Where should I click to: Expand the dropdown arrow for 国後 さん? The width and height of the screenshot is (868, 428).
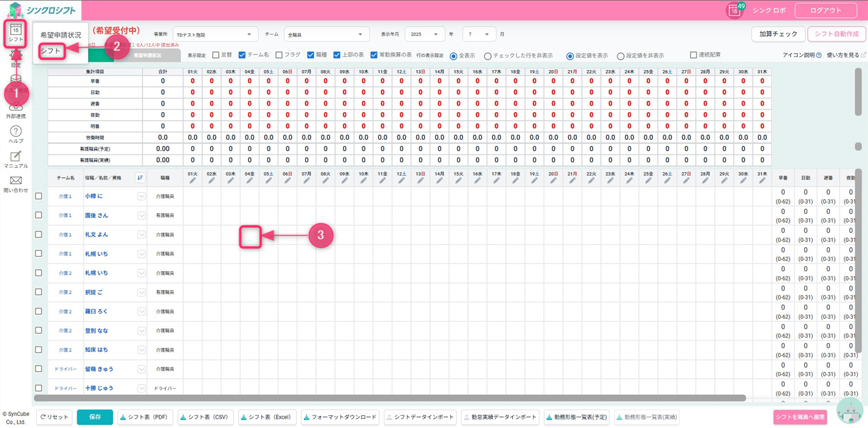142,215
